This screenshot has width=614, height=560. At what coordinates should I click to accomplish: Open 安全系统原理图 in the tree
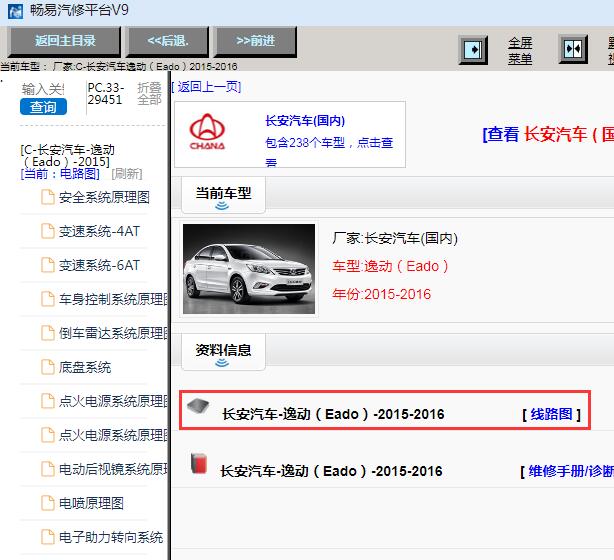click(104, 197)
